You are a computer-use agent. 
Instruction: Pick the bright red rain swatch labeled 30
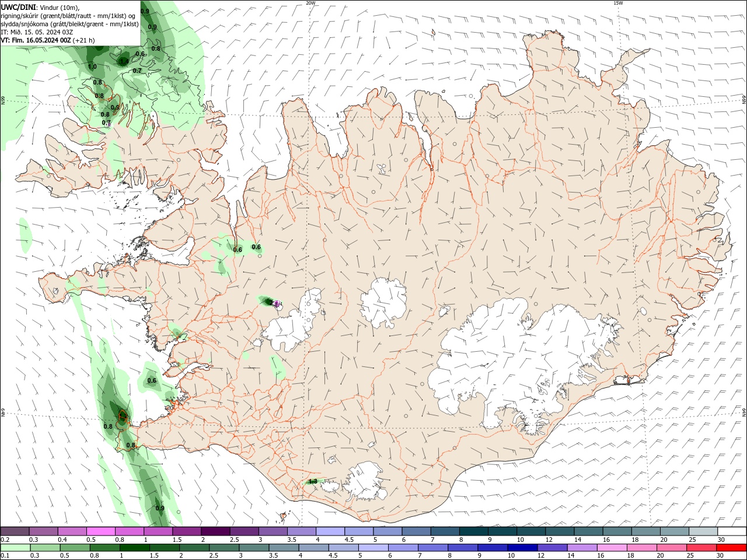(731, 548)
